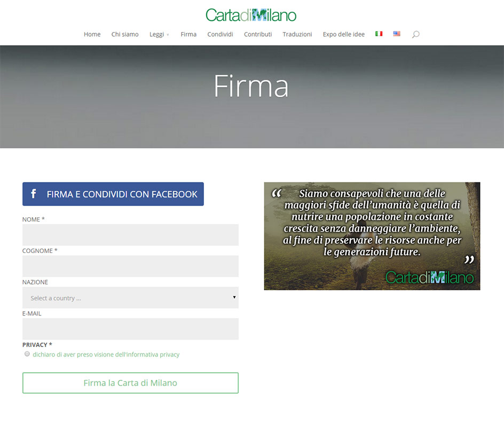Expand the Leggi menu
This screenshot has height=427, width=504.
pos(159,34)
